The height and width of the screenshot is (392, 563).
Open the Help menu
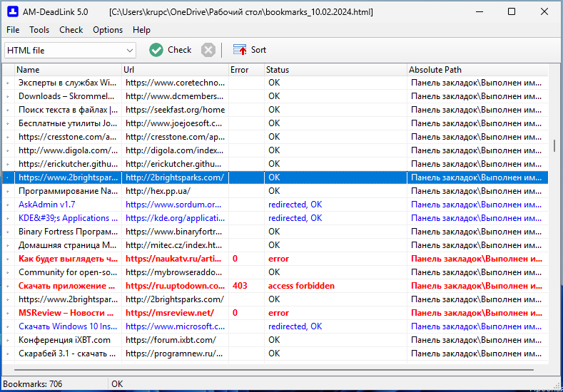click(141, 30)
